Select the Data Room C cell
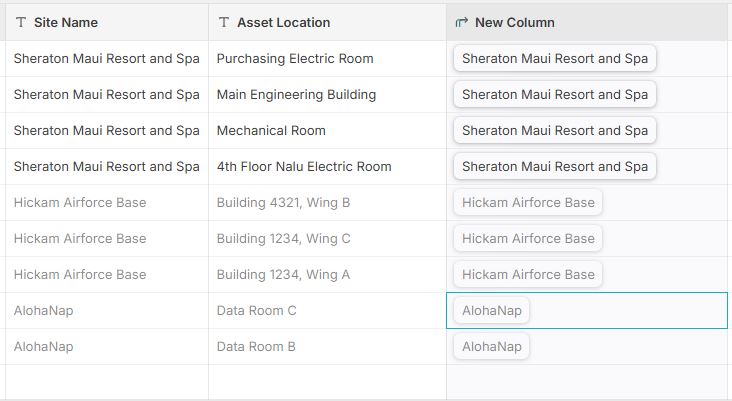The height and width of the screenshot is (401, 732). 327,310
